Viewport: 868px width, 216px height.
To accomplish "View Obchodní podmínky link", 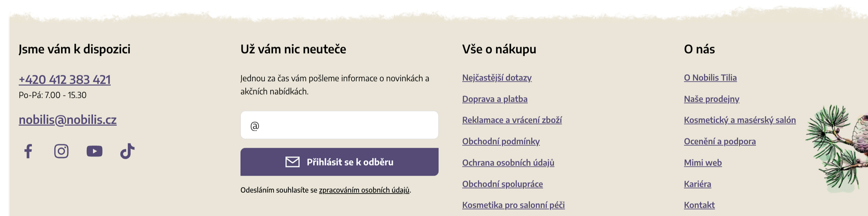I will tap(501, 141).
